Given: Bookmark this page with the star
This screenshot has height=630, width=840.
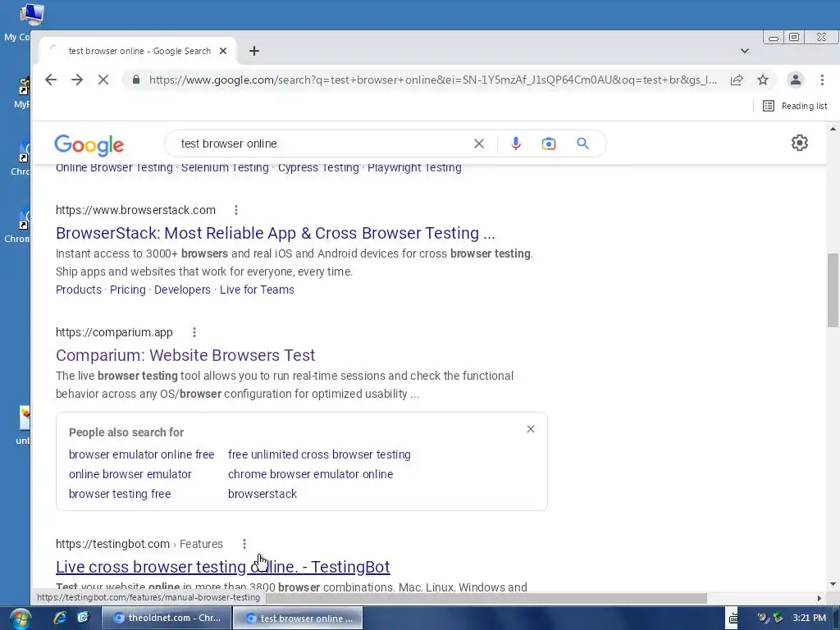Looking at the screenshot, I should 763,80.
